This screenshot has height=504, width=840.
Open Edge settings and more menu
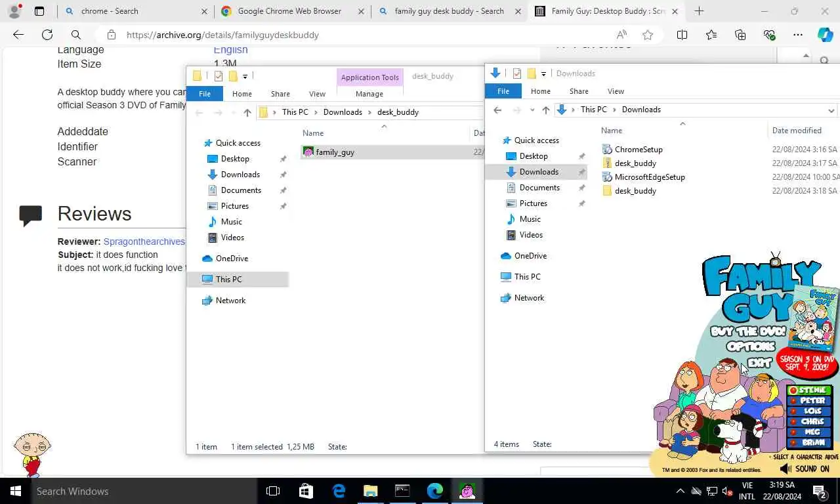tap(798, 35)
